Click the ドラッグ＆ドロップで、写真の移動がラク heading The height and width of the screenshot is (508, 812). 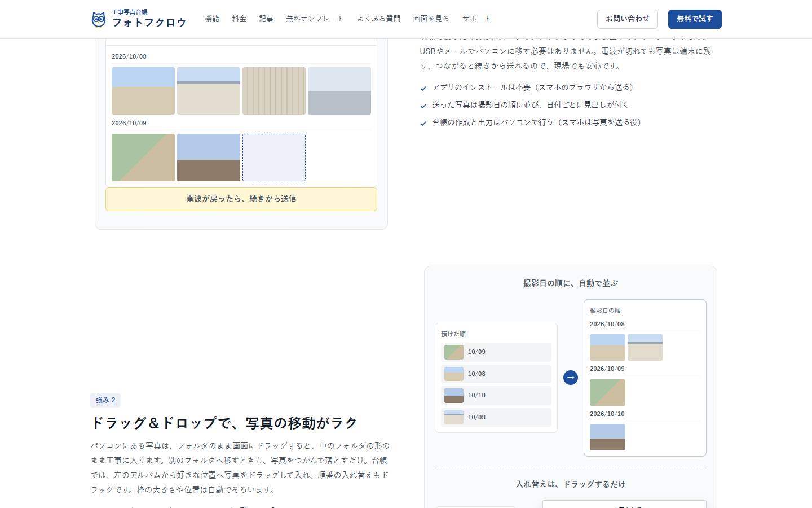(x=224, y=423)
